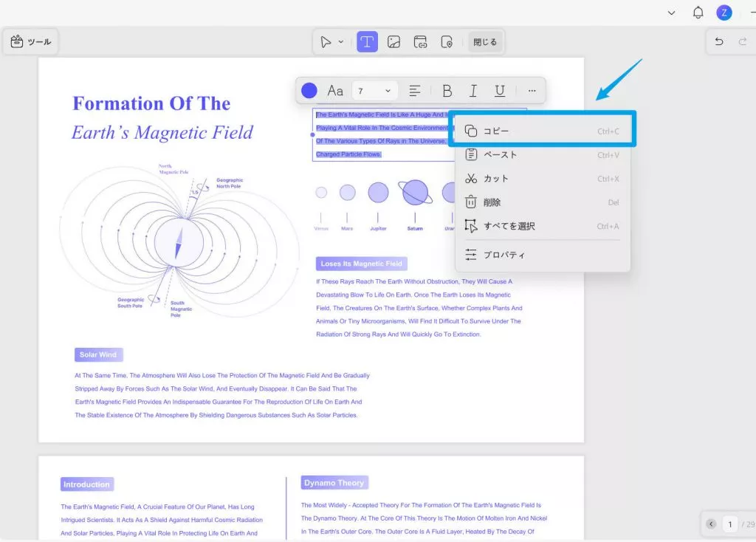
Task: Expand the chevron beside the bell
Action: (x=671, y=13)
